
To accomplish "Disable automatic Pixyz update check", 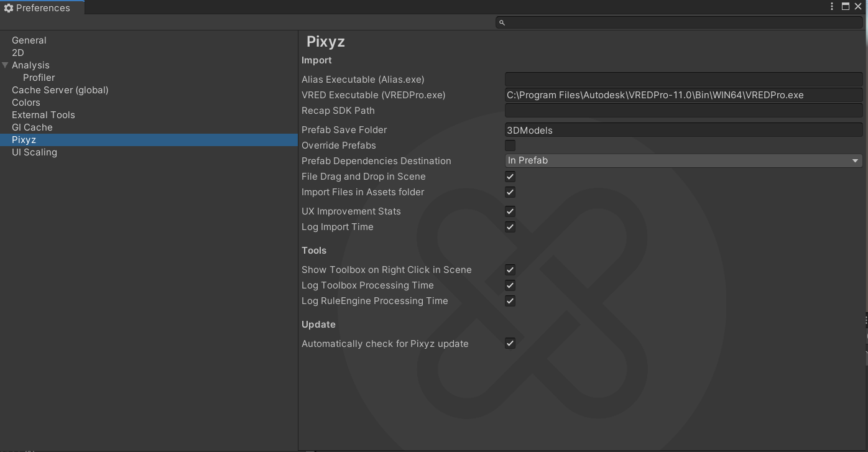I will [x=510, y=344].
